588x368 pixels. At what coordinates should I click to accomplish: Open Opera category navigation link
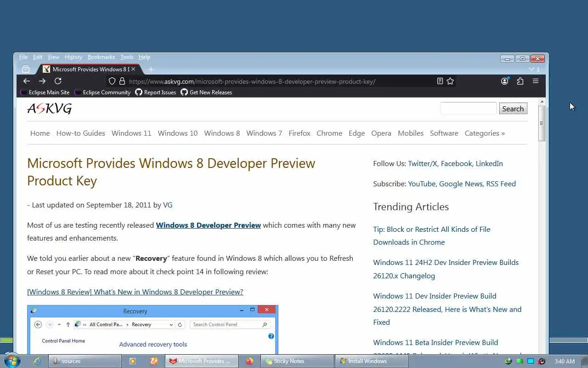(x=381, y=133)
